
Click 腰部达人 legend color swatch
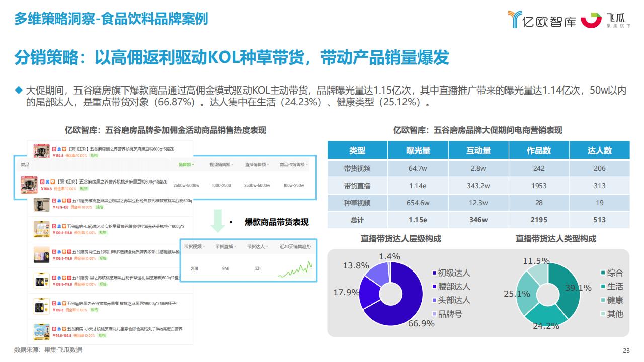tap(434, 287)
